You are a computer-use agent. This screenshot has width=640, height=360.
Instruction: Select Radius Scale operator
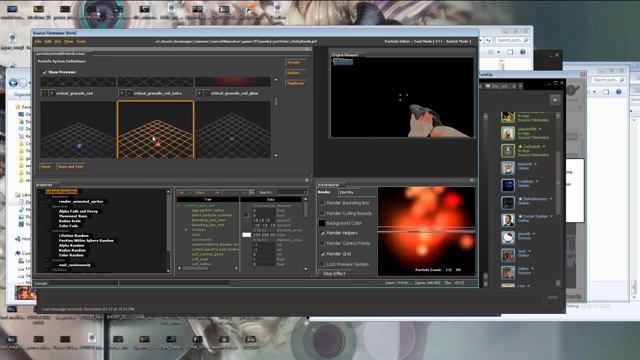[x=70, y=221]
